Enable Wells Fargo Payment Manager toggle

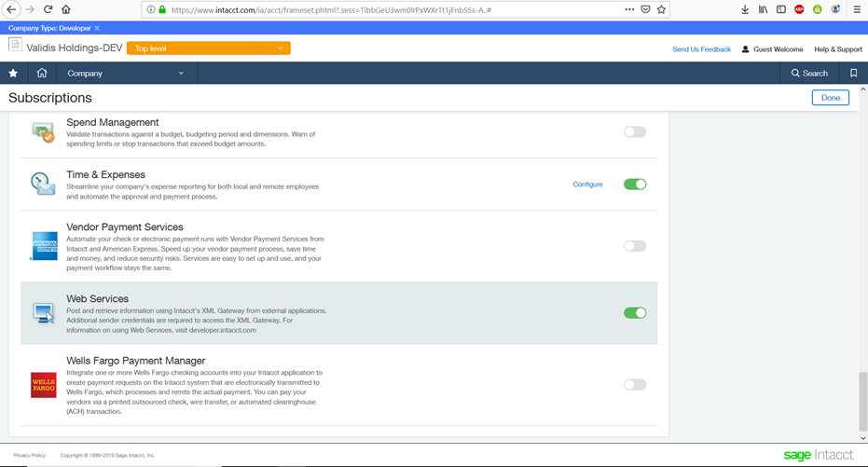click(x=635, y=385)
